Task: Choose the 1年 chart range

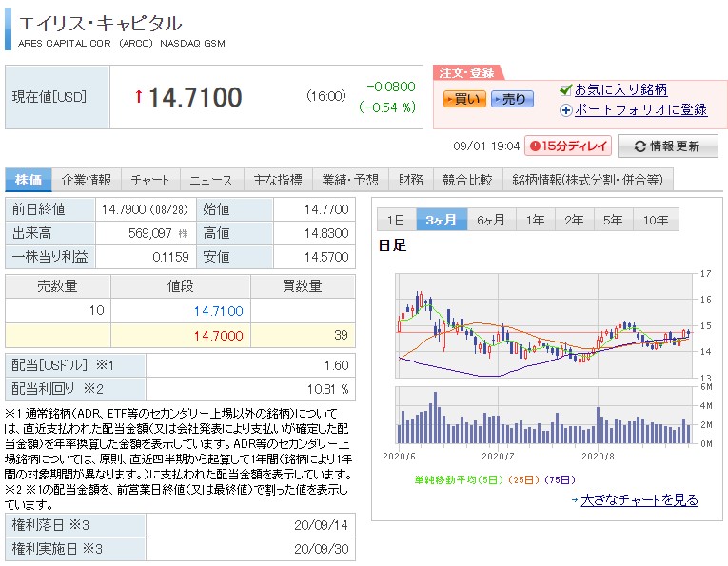Action: (536, 220)
